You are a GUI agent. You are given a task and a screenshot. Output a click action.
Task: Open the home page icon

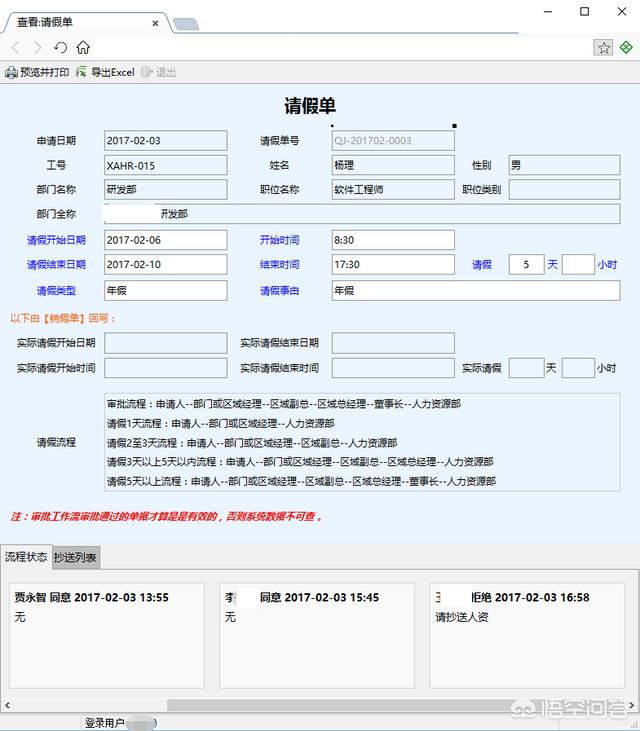(x=83, y=47)
